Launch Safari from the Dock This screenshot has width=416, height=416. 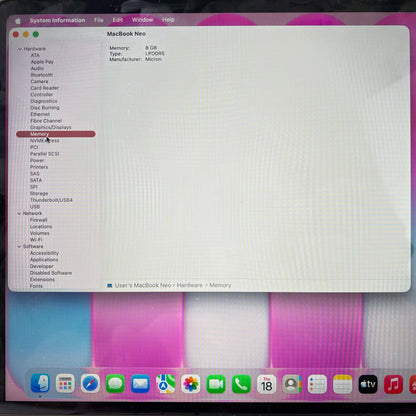[90, 383]
